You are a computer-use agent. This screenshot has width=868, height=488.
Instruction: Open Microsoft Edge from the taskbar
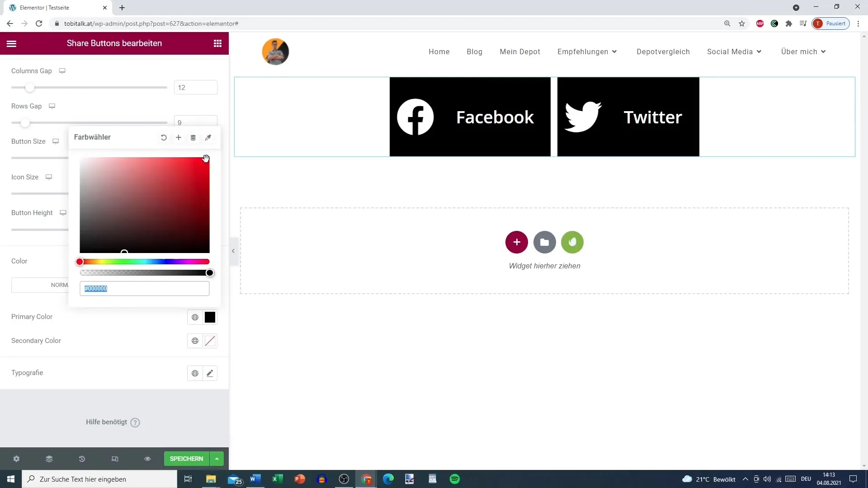[x=388, y=479]
